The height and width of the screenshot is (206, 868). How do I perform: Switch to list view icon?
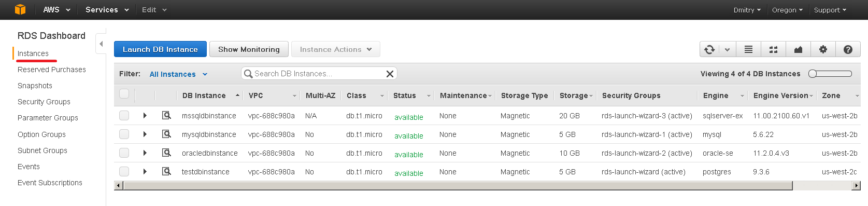click(748, 49)
